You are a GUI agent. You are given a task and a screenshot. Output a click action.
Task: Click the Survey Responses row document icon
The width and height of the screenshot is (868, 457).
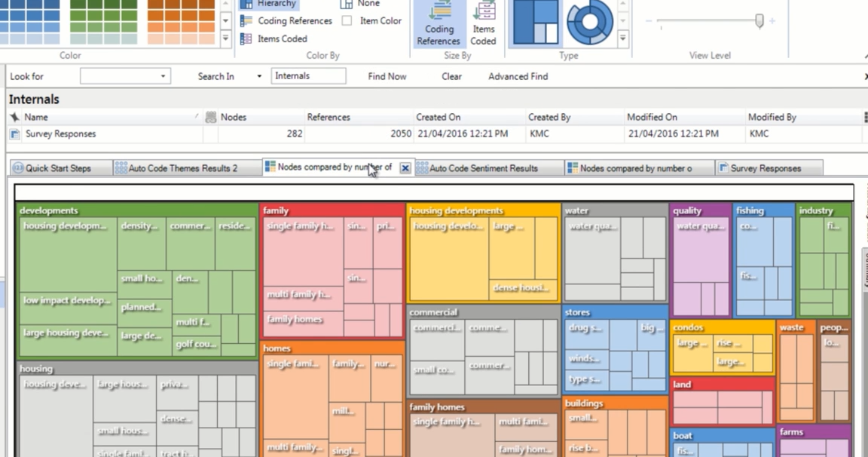[15, 134]
